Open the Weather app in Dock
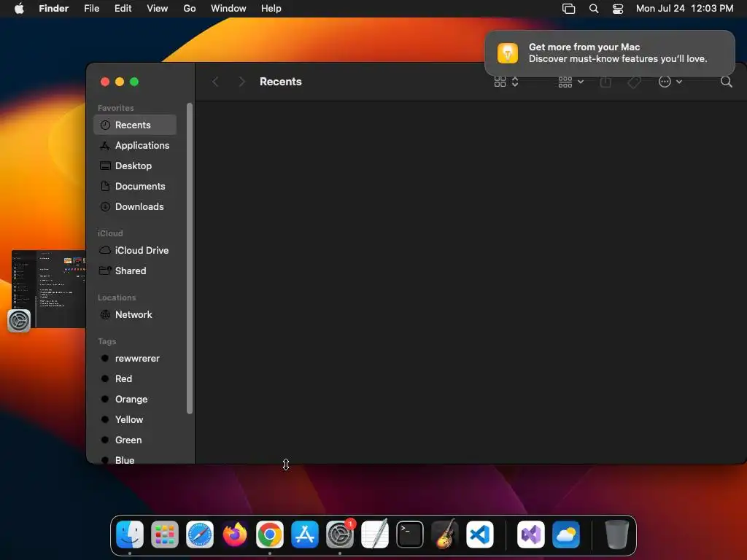The image size is (747, 560). point(566,534)
